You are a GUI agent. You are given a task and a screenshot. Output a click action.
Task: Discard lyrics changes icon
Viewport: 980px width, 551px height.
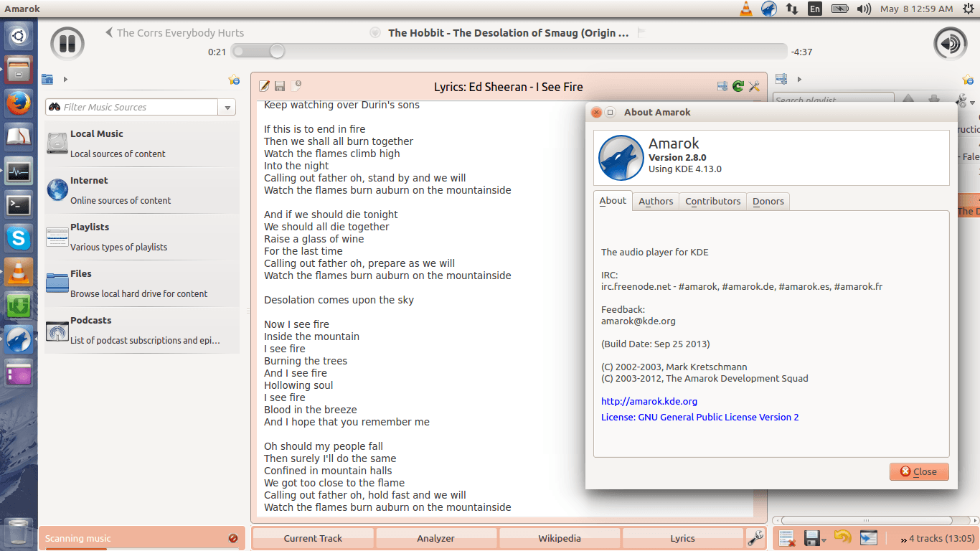(296, 86)
